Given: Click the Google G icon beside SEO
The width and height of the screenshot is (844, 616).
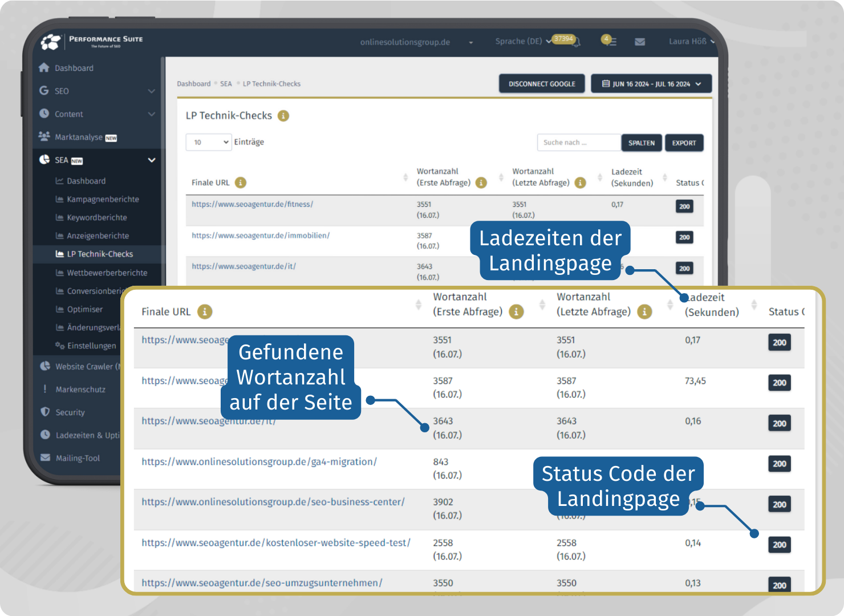Looking at the screenshot, I should coord(44,90).
